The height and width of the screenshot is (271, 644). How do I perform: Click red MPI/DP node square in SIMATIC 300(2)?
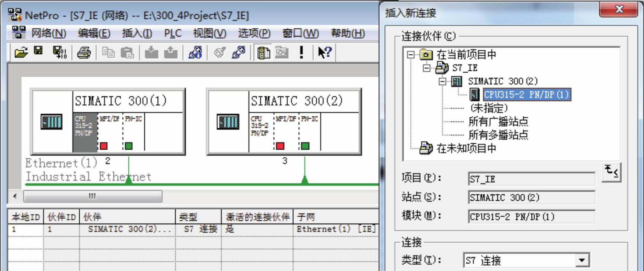(280, 146)
